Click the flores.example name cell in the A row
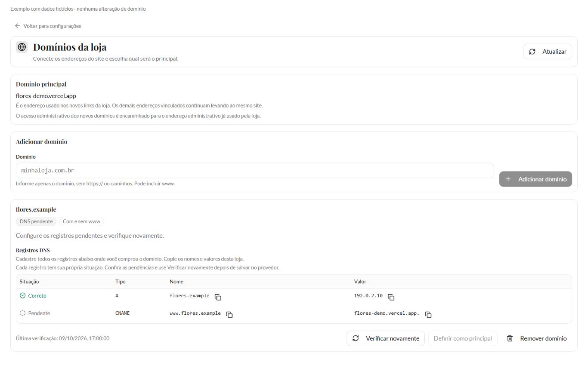Screen dimensions: 588x387 coord(189,296)
